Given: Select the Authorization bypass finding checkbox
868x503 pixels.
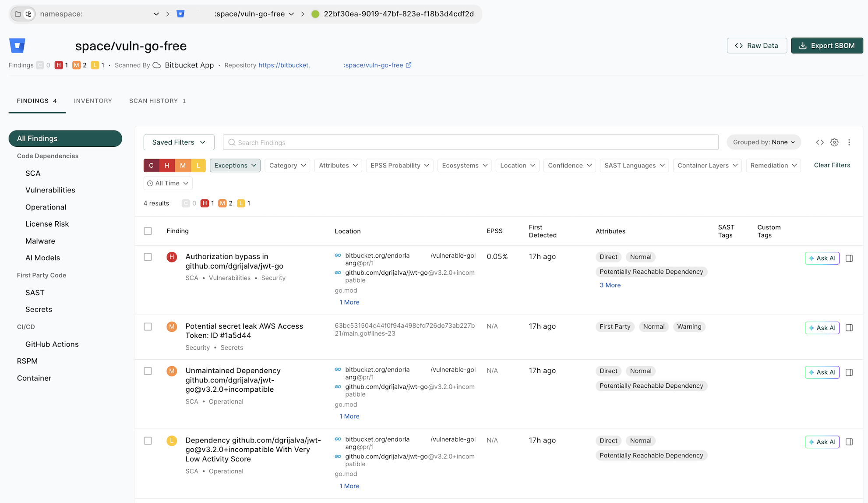Looking at the screenshot, I should click(x=148, y=257).
